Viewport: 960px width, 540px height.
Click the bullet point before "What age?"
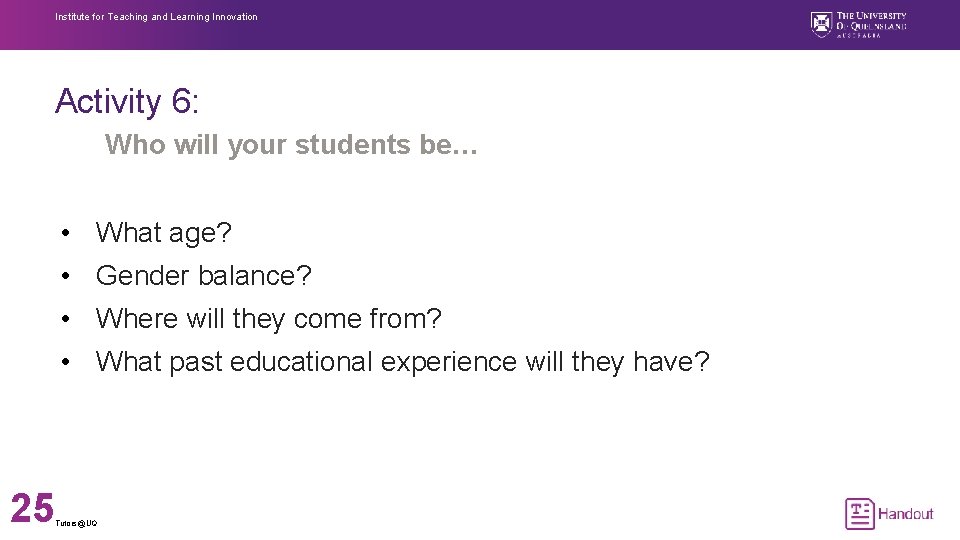tap(64, 233)
